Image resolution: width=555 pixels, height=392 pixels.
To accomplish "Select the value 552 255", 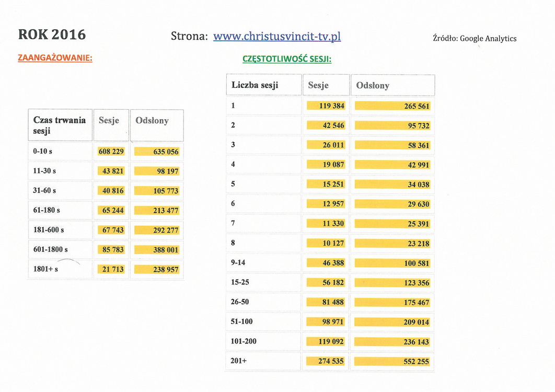I will (417, 362).
